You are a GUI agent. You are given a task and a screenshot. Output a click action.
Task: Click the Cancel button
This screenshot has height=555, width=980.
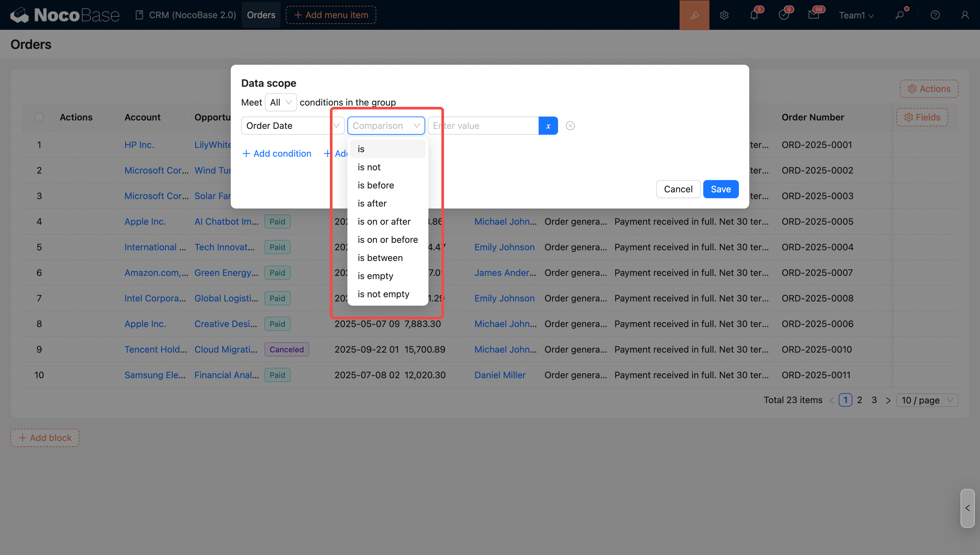pos(678,189)
